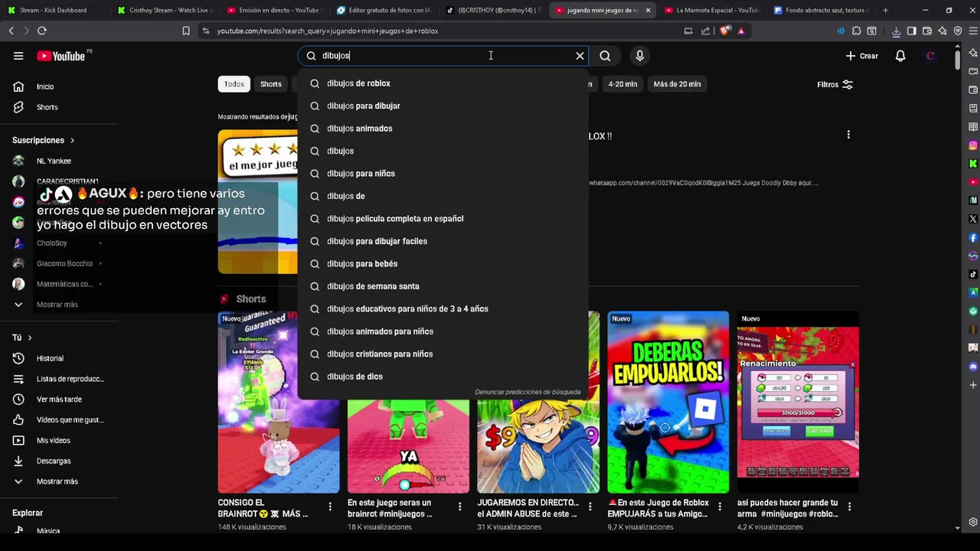Open Brave Shields lion icon
Viewport: 980px width, 551px height.
[725, 31]
